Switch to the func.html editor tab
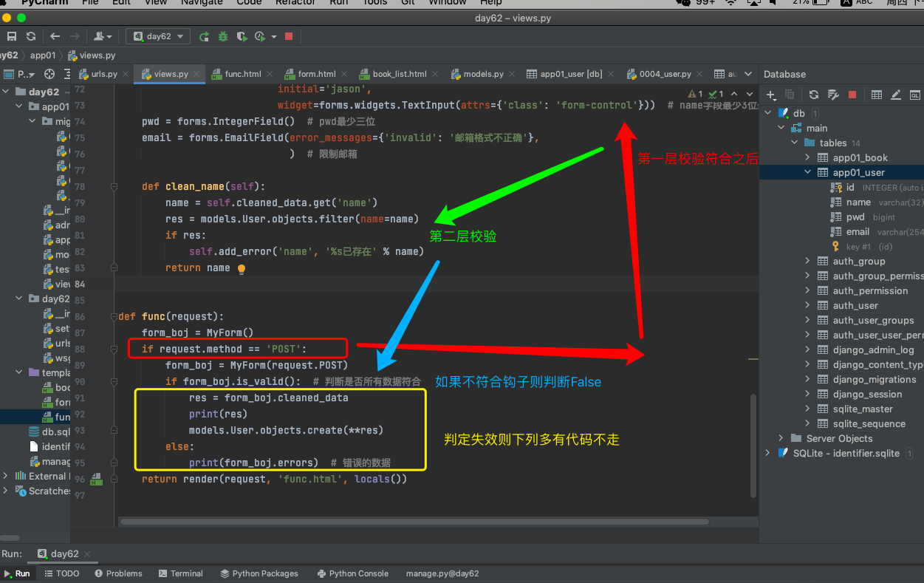924x583 pixels. pos(243,74)
